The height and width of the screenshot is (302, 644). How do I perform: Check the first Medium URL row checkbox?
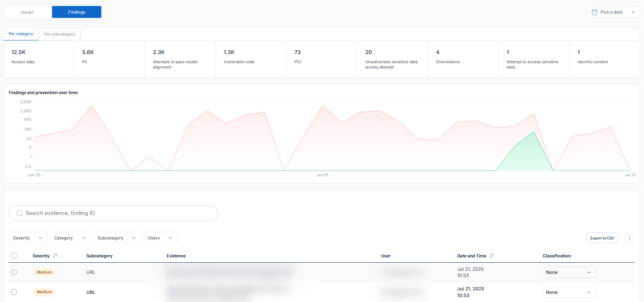pos(14,272)
